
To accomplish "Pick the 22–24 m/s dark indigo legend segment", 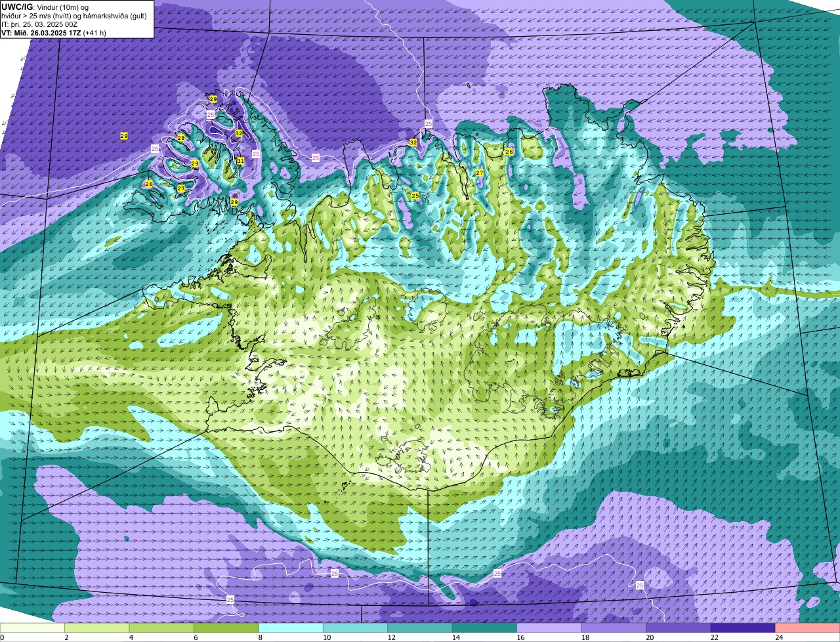I will (x=743, y=628).
